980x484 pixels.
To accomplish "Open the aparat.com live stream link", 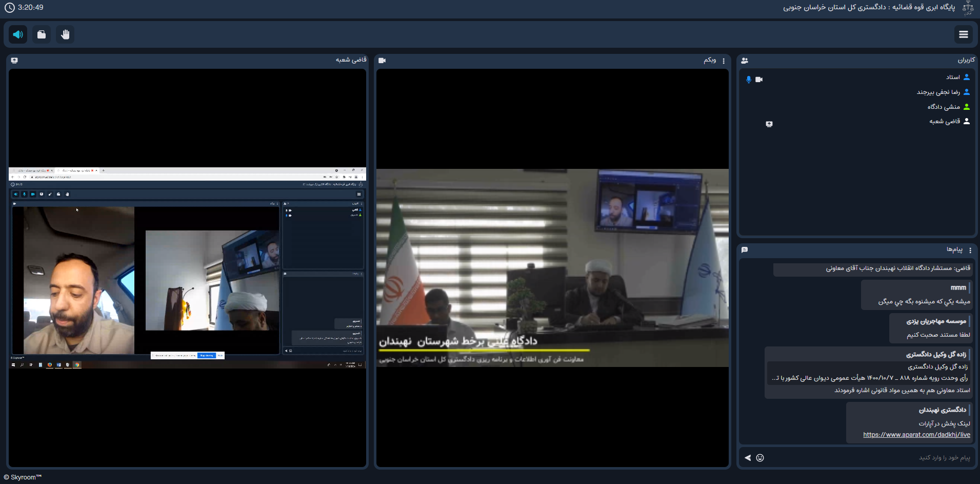I will [916, 435].
